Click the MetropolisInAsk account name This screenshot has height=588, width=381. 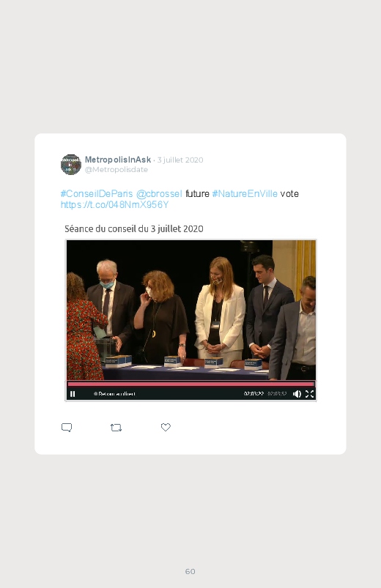(x=118, y=160)
